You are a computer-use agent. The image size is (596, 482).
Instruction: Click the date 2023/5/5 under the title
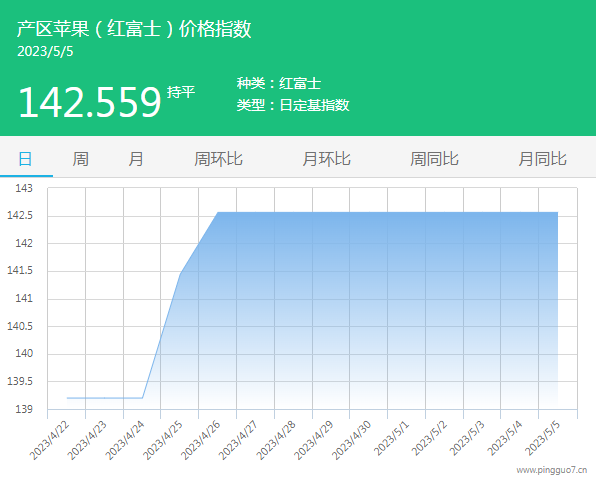45,51
